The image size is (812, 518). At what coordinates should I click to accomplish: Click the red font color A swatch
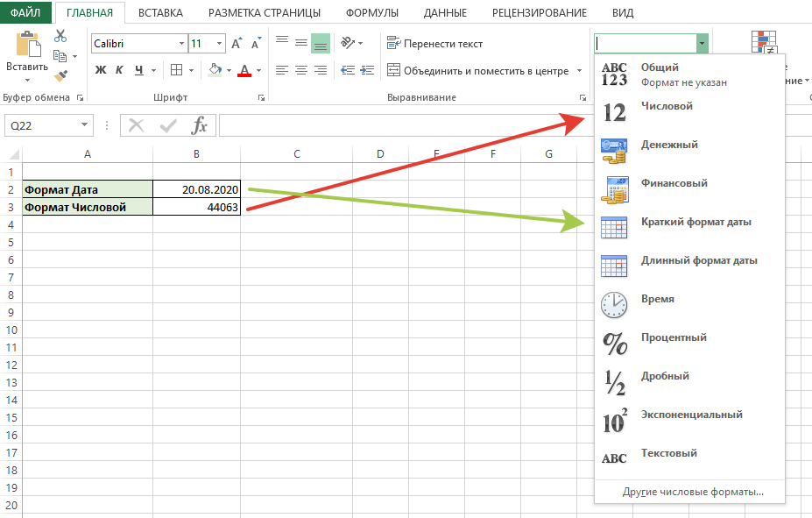click(244, 70)
